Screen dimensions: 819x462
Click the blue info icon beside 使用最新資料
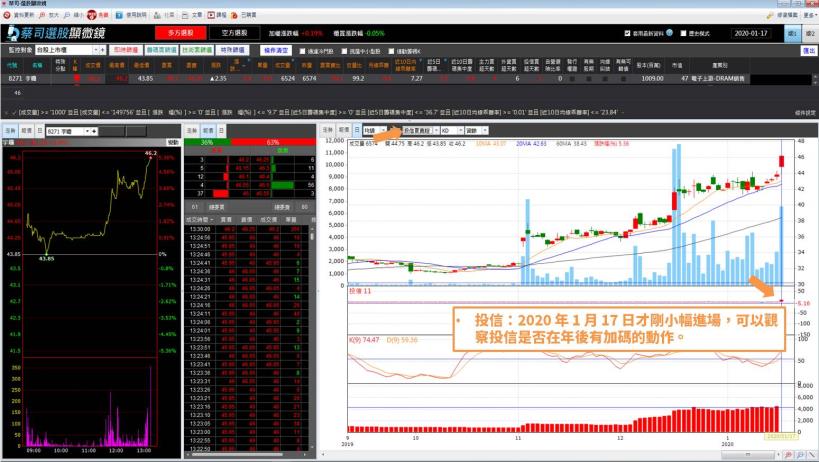(x=670, y=32)
